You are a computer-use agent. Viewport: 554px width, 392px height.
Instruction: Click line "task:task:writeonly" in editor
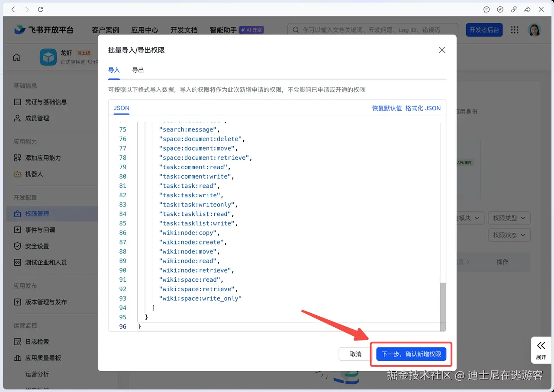pyautogui.click(x=199, y=205)
